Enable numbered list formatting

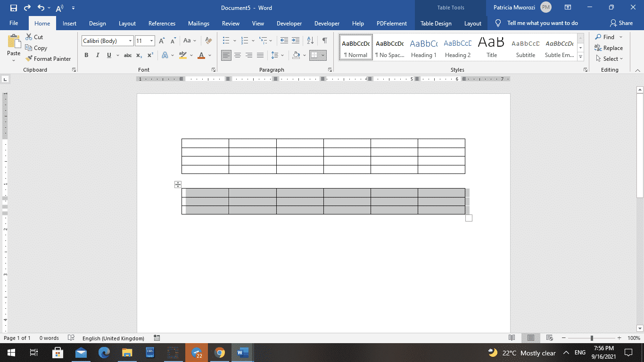click(244, 41)
